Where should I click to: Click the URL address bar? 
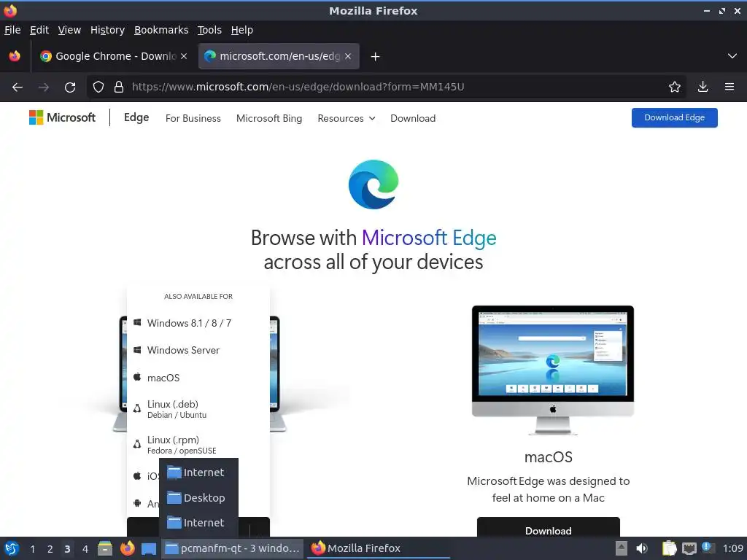click(x=386, y=87)
